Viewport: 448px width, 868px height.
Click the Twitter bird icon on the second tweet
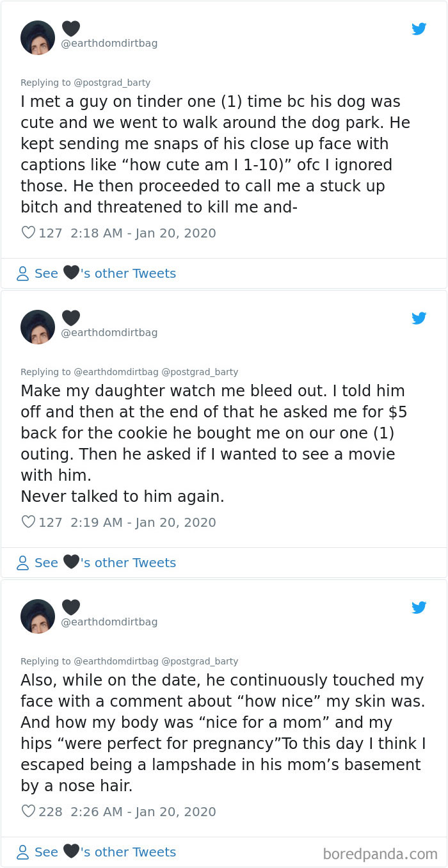click(419, 318)
